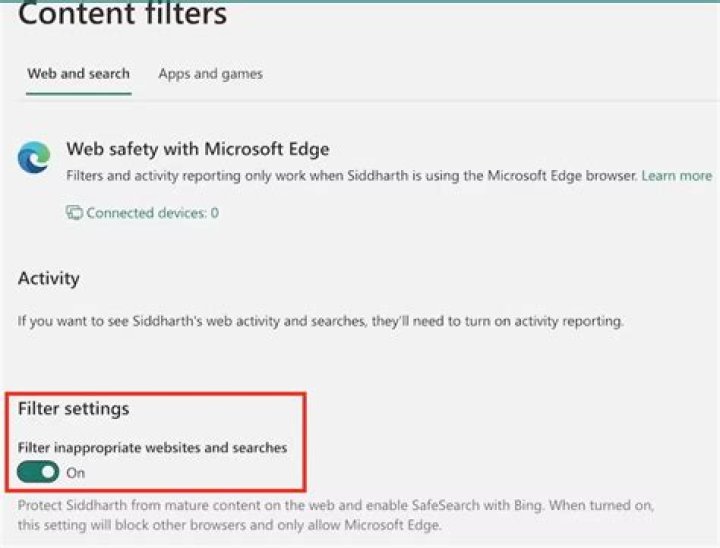720x548 pixels.
Task: Select the Web safety with Microsoft Edge heading
Action: 197,150
